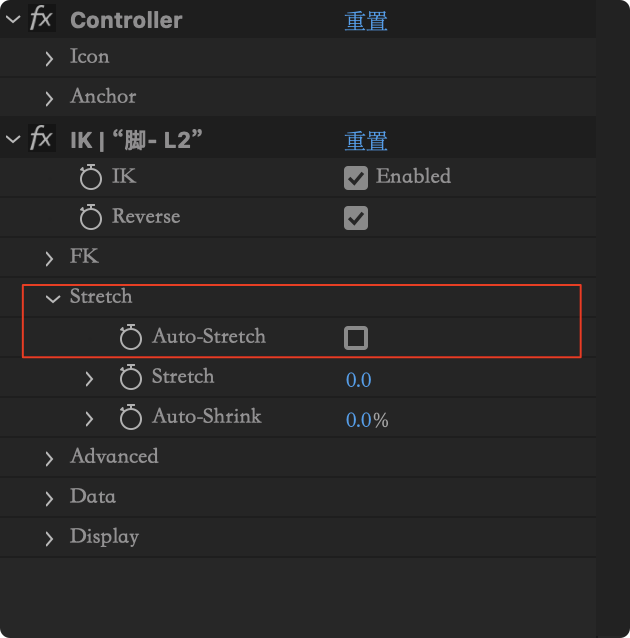Reset the IK 脚- L2 effect
The image size is (630, 638).
pyautogui.click(x=366, y=141)
